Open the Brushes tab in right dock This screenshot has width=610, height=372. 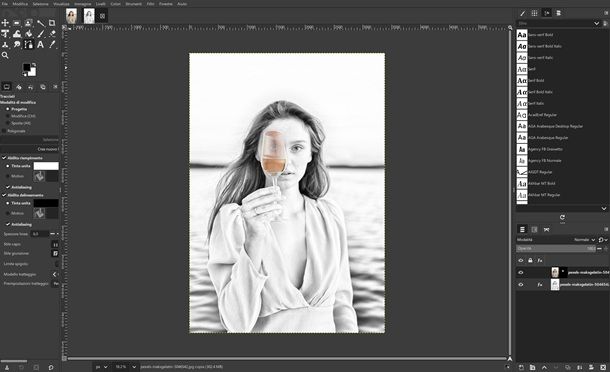[x=522, y=13]
